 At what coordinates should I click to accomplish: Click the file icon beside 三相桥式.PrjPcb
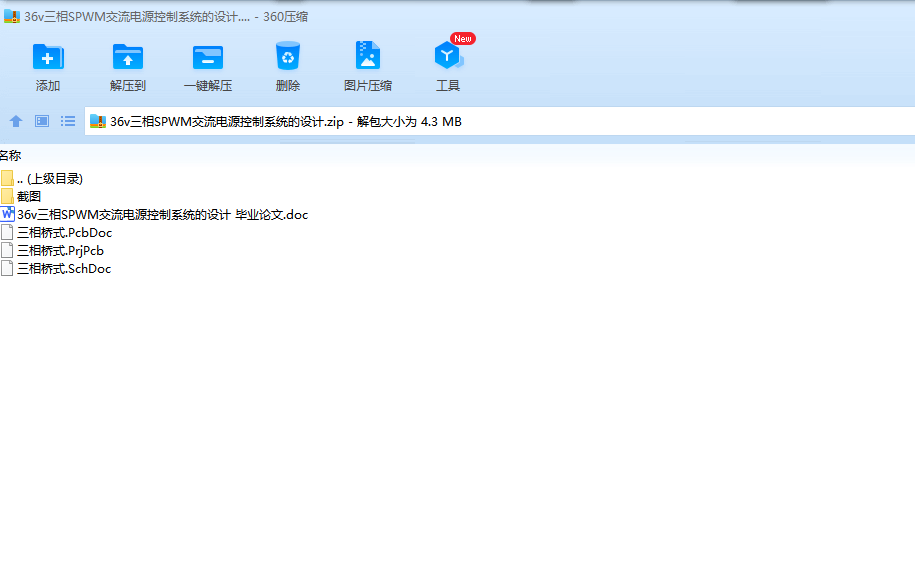coord(7,250)
